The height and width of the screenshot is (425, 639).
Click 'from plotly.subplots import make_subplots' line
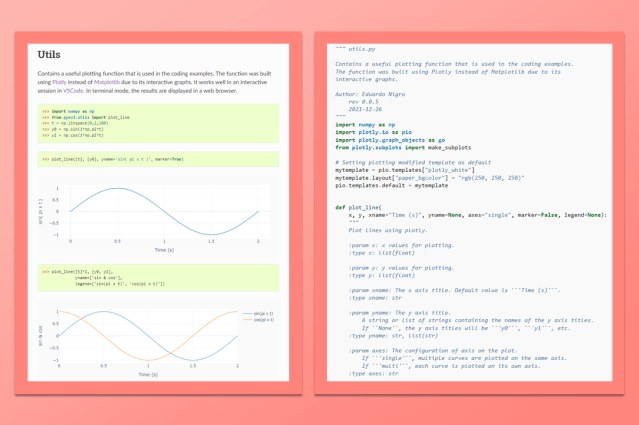pyautogui.click(x=405, y=147)
